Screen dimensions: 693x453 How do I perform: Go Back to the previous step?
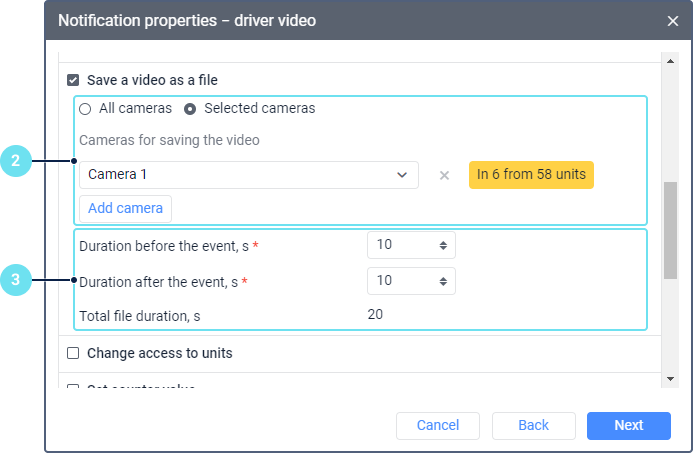(x=533, y=425)
